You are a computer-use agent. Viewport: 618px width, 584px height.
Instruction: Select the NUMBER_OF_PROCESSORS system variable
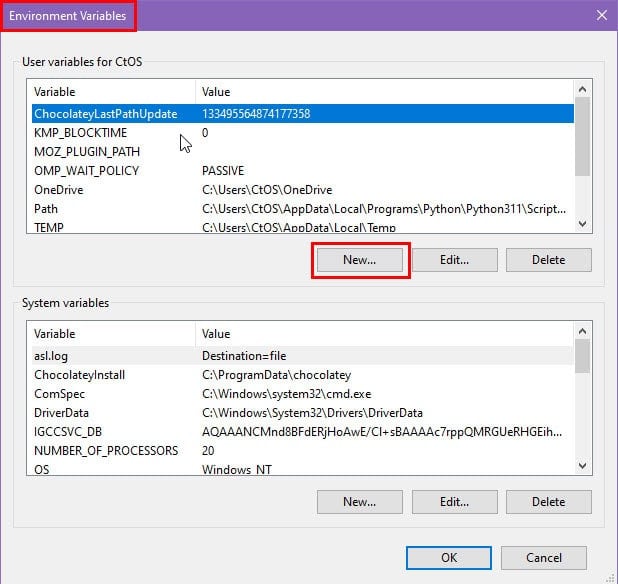(303, 450)
